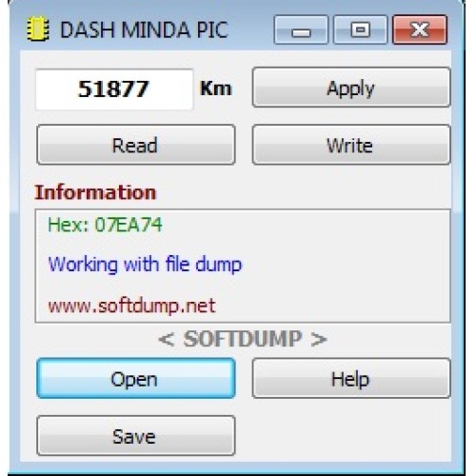This screenshot has height=476, width=476.
Task: Click the DASH MINDA PIC title text
Action: [144, 30]
